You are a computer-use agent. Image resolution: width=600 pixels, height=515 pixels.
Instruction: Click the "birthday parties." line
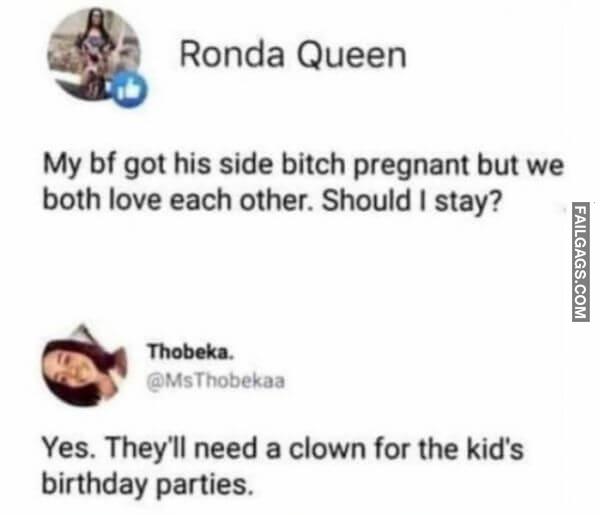pyautogui.click(x=147, y=484)
